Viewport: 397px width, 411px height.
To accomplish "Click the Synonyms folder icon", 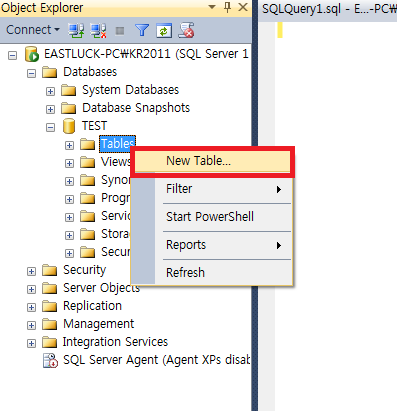I will tap(88, 180).
